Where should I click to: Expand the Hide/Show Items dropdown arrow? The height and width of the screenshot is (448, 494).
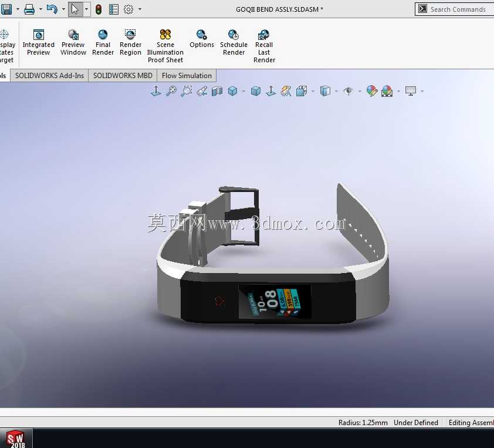pyautogui.click(x=360, y=92)
